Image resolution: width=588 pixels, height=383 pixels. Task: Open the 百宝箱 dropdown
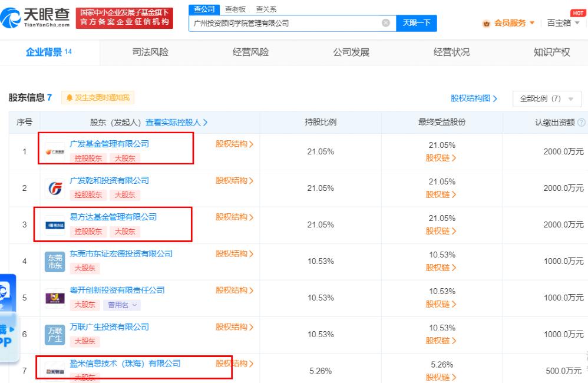pyautogui.click(x=563, y=23)
